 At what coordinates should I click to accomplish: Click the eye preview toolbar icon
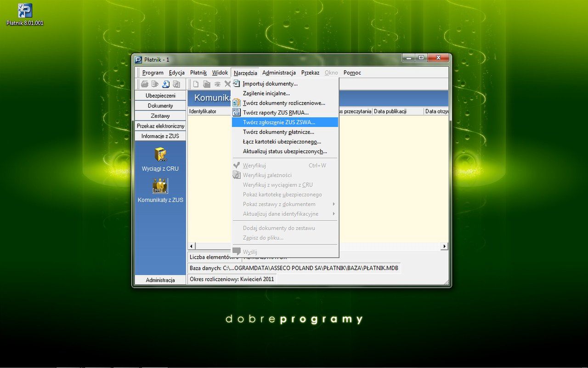217,84
